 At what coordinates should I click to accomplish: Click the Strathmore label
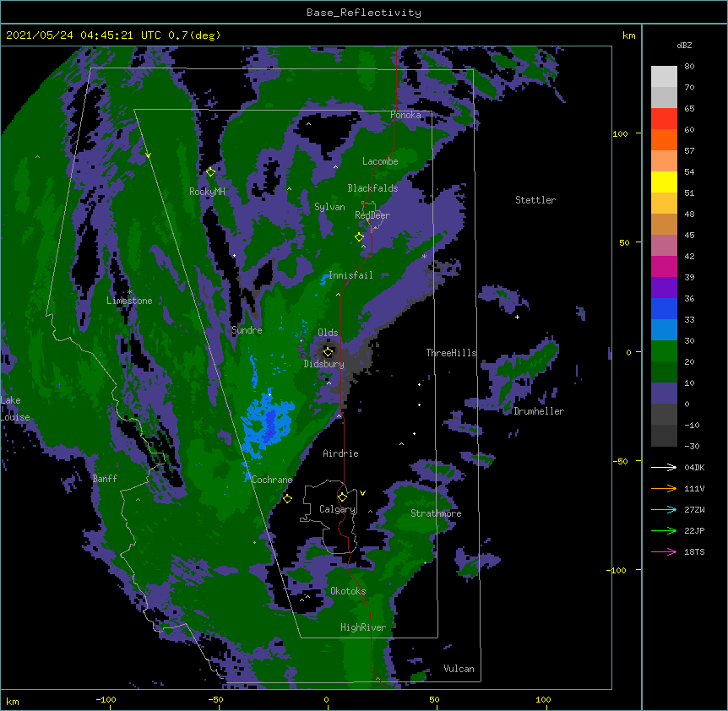[436, 513]
